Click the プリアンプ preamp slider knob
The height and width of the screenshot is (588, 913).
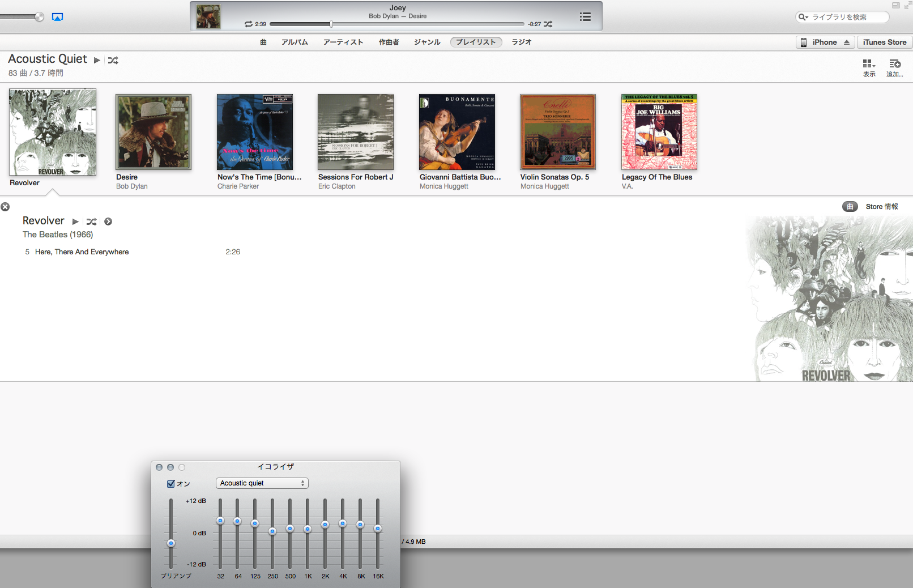(x=171, y=543)
